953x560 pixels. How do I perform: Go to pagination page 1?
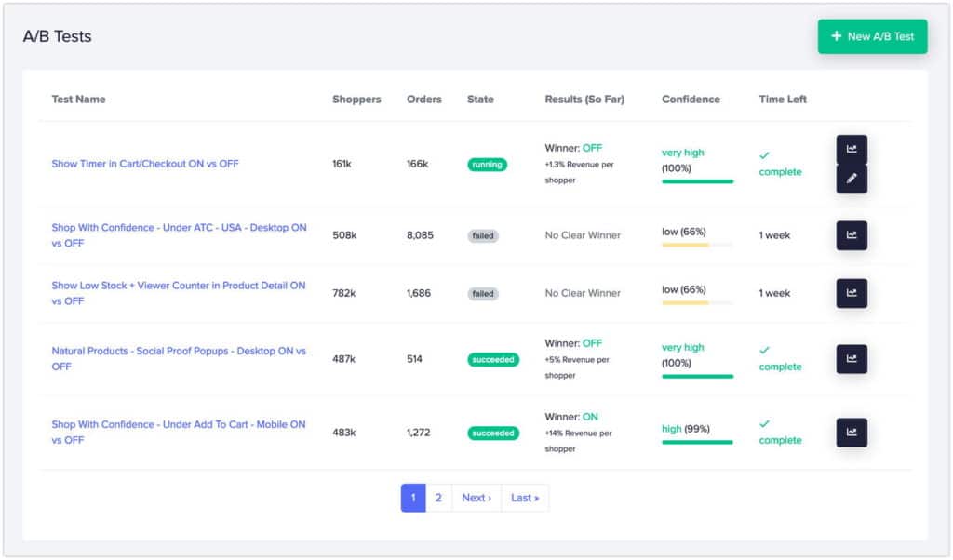click(x=413, y=498)
